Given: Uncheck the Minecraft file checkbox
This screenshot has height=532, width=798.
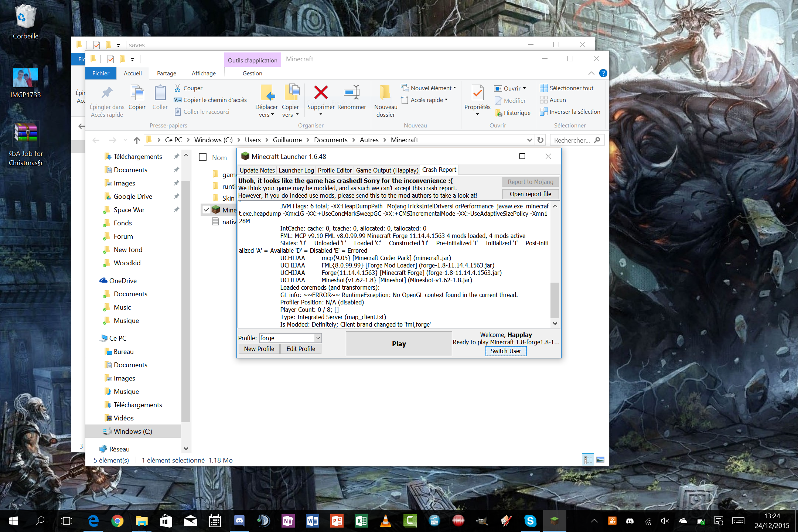Looking at the screenshot, I should (207, 209).
